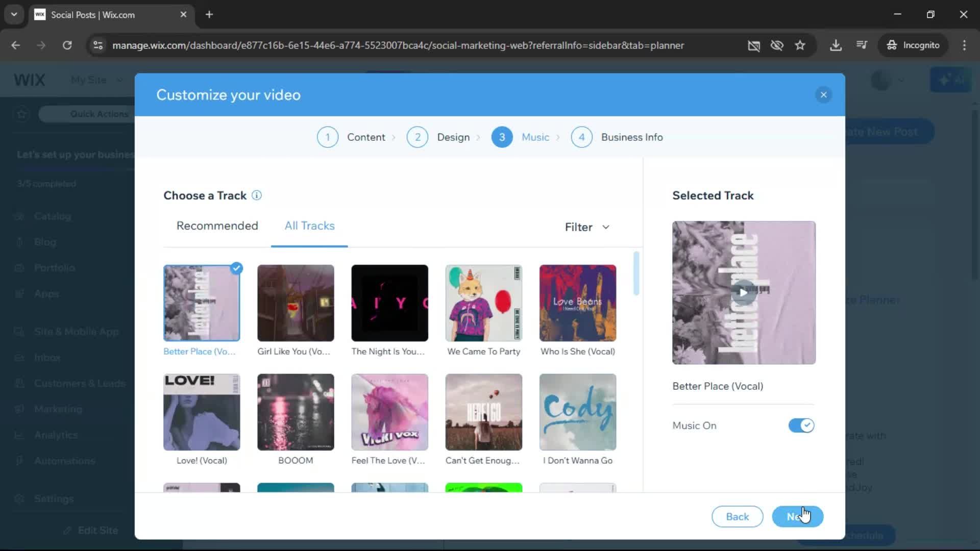Open the My Site dropdown
Screen dimensions: 980x551
[97, 80]
